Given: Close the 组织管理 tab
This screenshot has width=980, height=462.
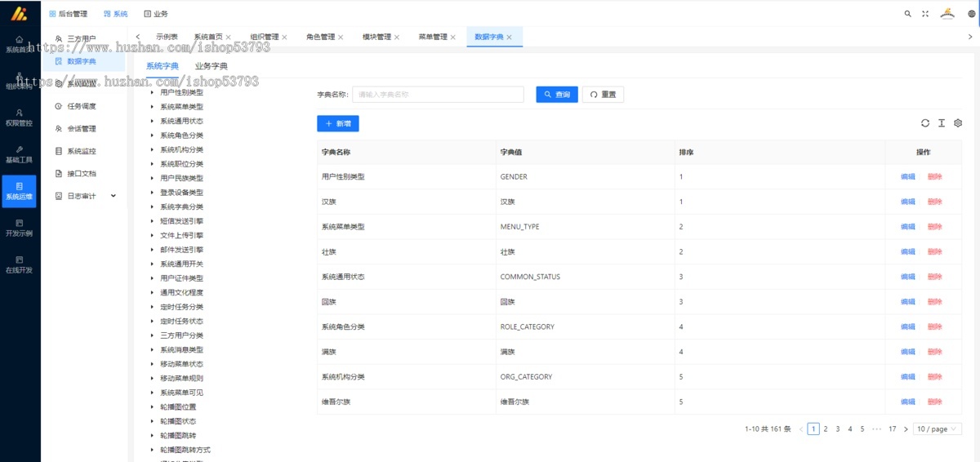Looking at the screenshot, I should [284, 38].
